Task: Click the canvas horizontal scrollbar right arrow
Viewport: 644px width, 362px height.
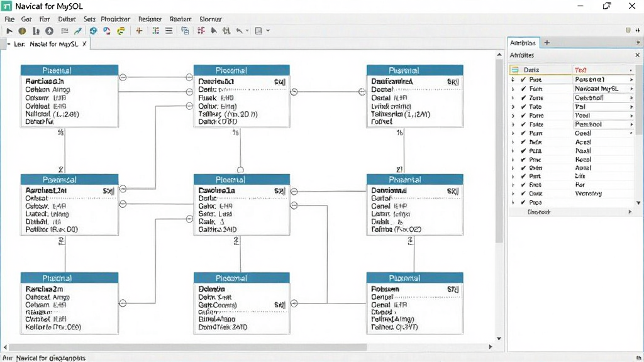Action: click(491, 347)
